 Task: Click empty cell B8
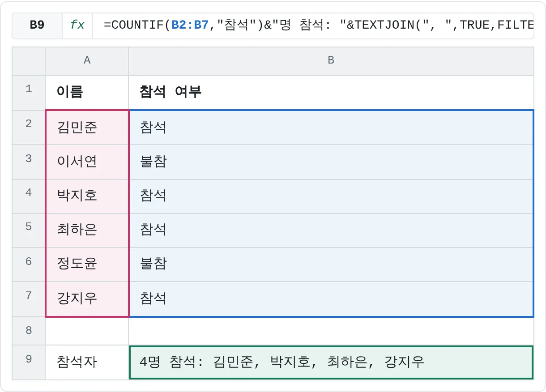pos(331,331)
